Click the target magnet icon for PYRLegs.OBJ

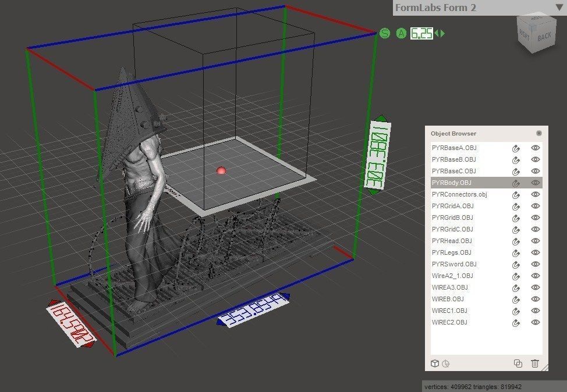[x=516, y=253]
